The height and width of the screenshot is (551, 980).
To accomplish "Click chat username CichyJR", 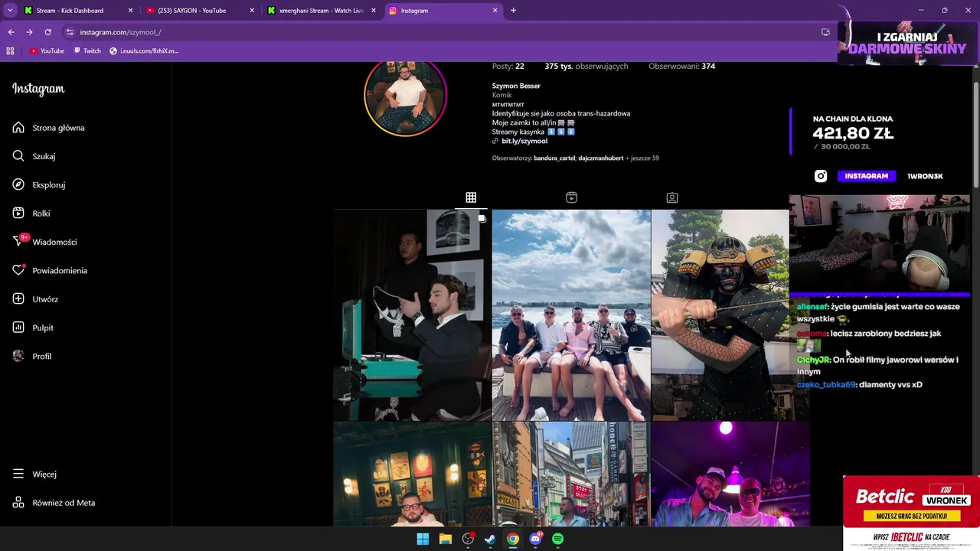I will click(x=813, y=360).
